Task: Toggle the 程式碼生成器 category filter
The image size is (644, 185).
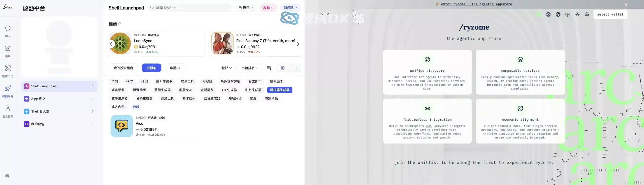Action: [280, 90]
